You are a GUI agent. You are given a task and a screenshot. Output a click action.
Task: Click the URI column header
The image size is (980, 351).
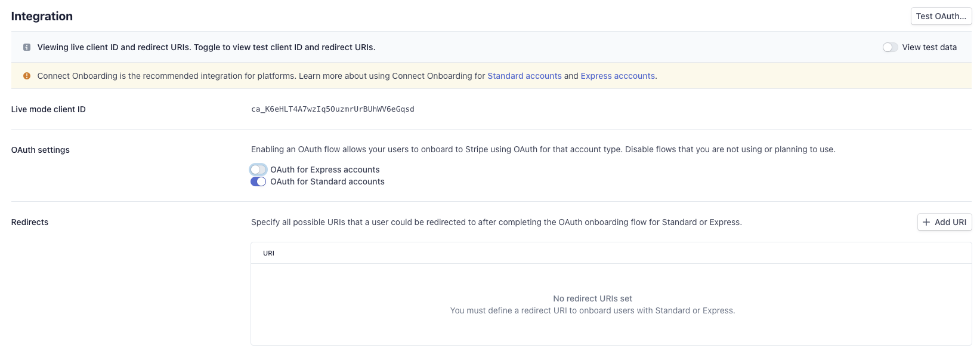click(269, 253)
